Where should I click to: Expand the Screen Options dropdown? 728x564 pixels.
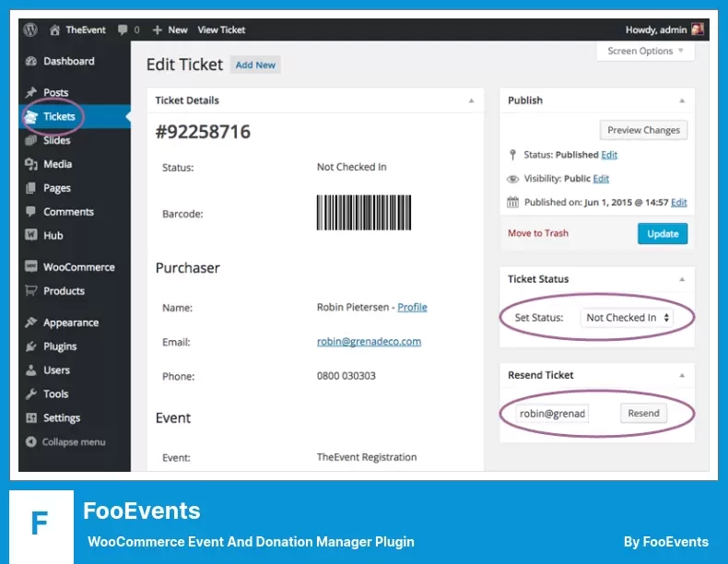[645, 51]
